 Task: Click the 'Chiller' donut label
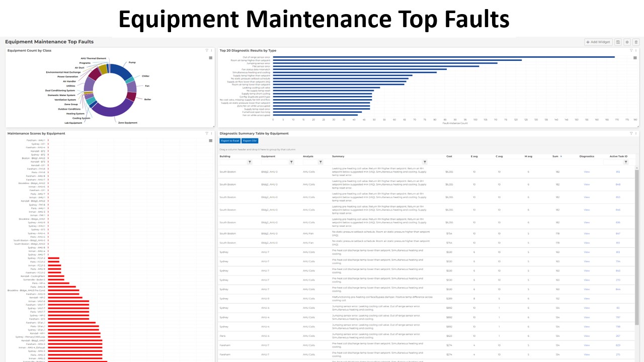click(145, 76)
